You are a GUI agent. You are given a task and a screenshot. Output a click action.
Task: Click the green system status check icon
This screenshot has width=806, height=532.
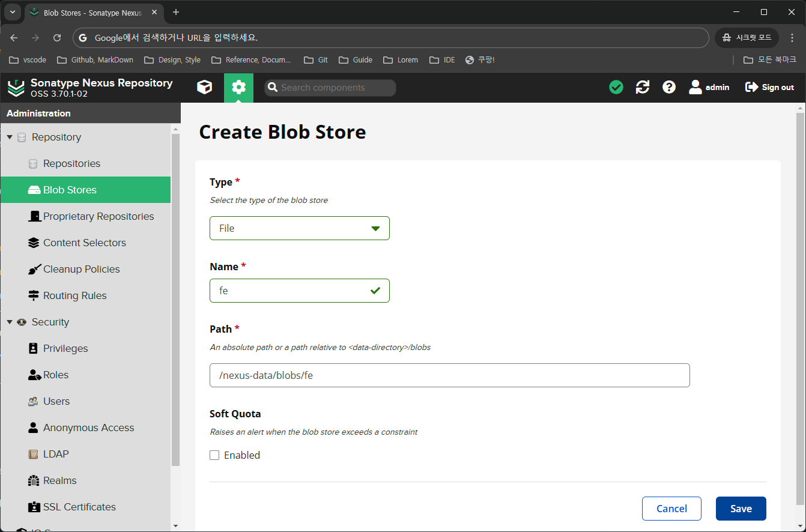point(616,88)
